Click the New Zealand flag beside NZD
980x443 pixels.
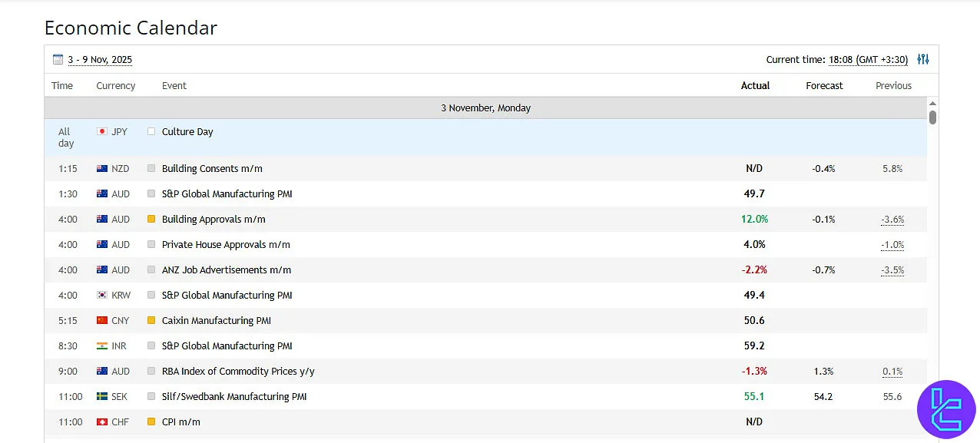point(102,169)
